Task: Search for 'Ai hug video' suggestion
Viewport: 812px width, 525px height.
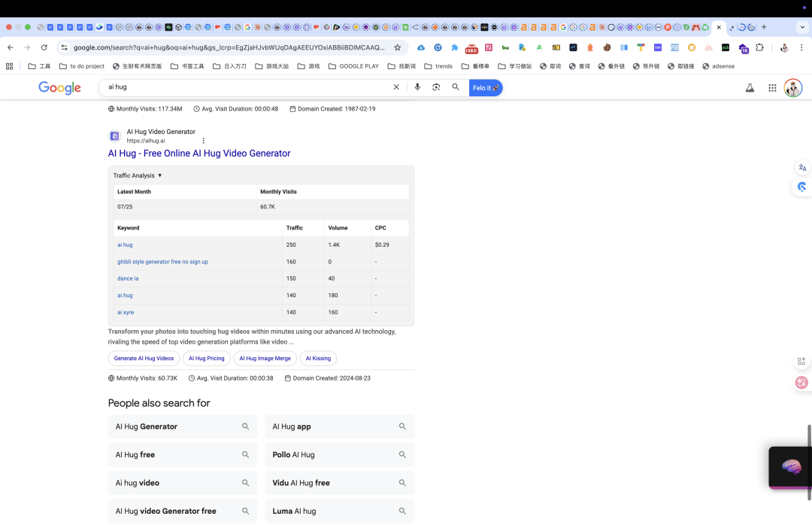Action: coord(182,482)
